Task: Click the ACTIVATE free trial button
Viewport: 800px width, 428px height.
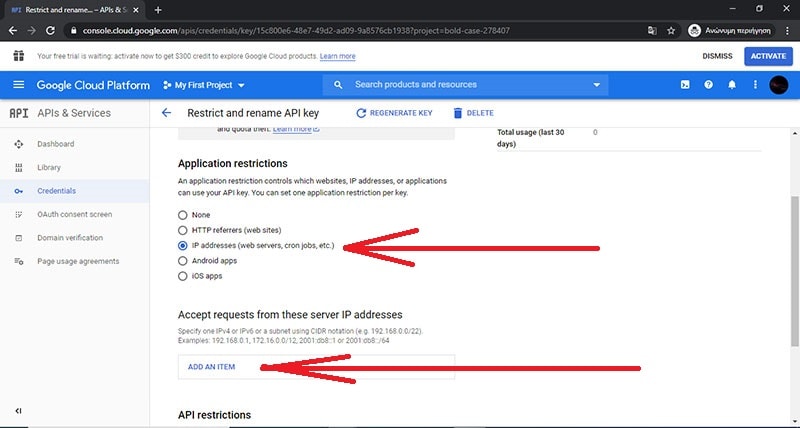Action: [768, 56]
